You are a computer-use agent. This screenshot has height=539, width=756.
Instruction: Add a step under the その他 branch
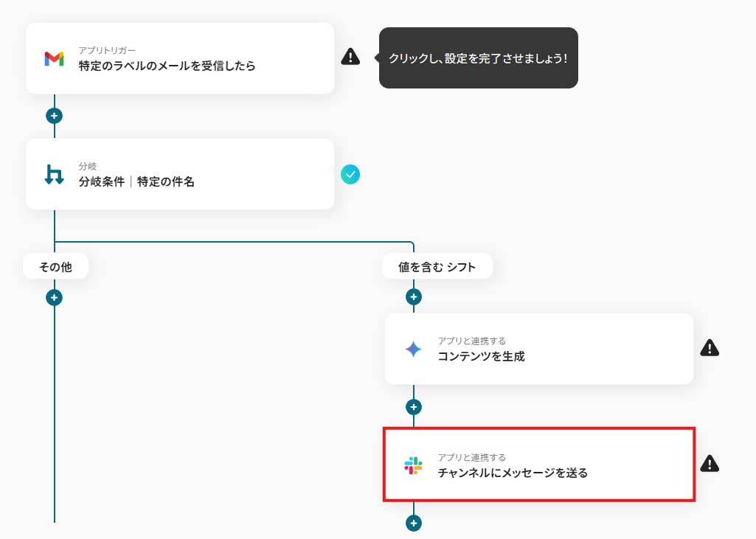point(54,297)
